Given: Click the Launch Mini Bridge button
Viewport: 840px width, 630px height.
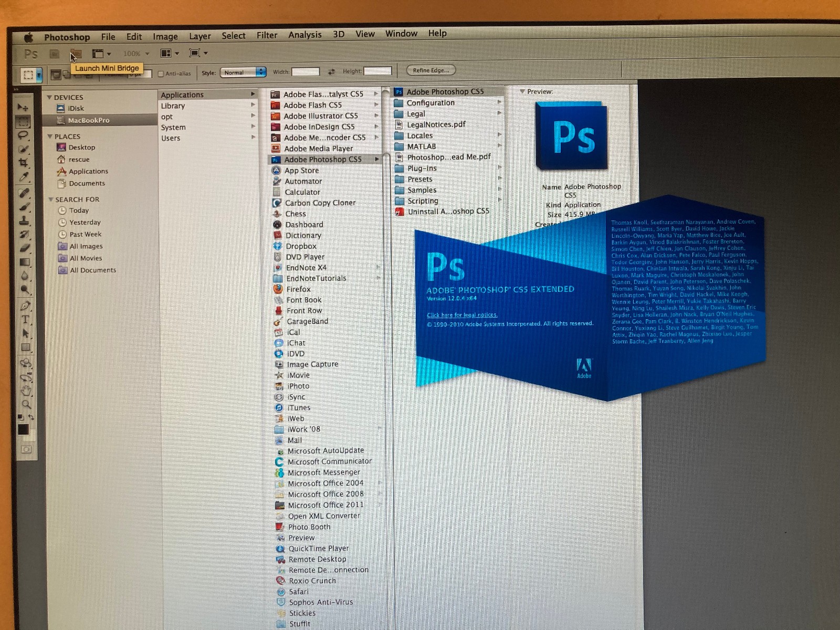Looking at the screenshot, I should [x=76, y=54].
